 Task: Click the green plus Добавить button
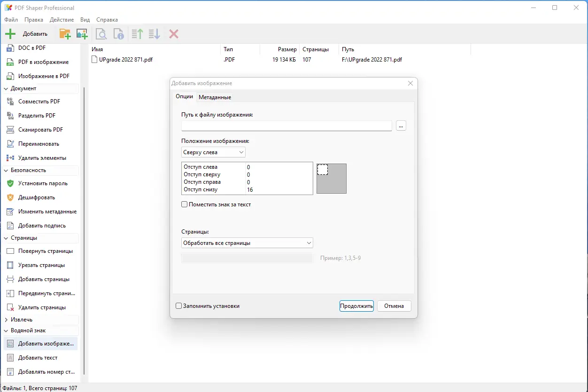(26, 34)
